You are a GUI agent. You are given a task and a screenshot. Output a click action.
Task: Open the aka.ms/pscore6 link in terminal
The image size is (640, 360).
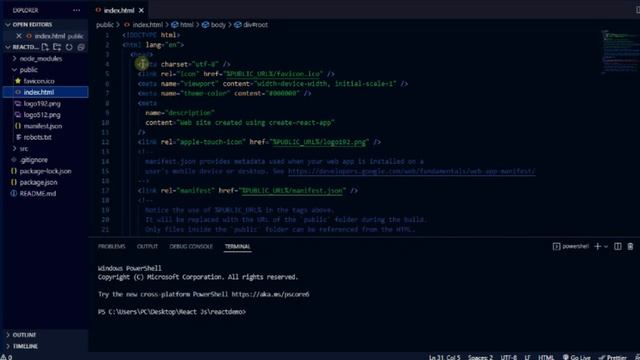pos(270,294)
